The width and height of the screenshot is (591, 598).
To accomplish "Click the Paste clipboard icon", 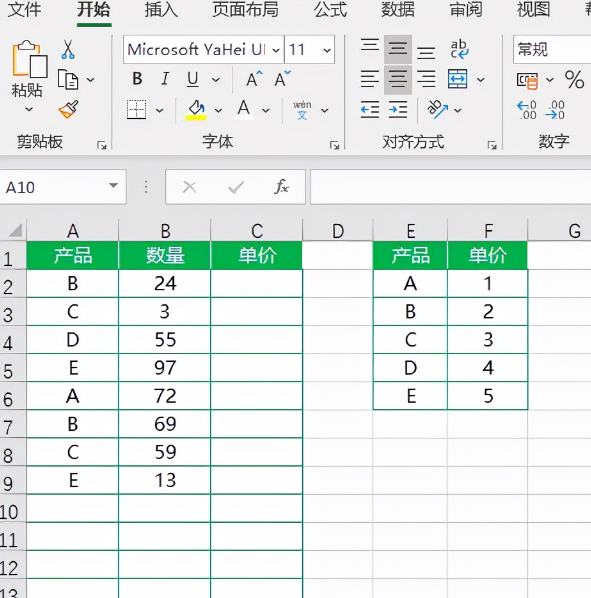I will pyautogui.click(x=29, y=59).
